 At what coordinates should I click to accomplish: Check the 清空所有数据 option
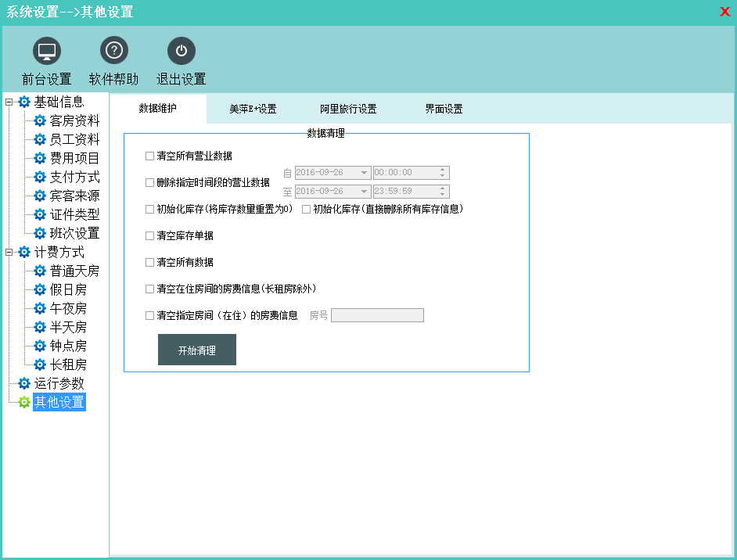(149, 262)
